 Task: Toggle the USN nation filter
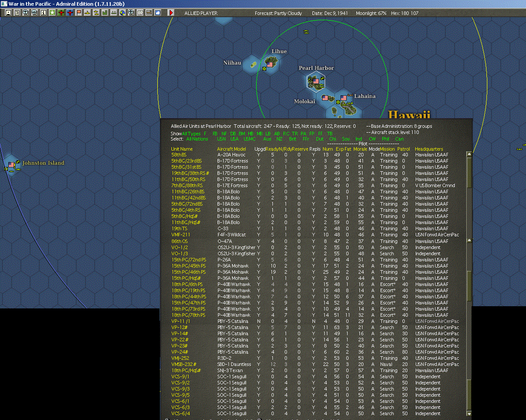pos(221,139)
